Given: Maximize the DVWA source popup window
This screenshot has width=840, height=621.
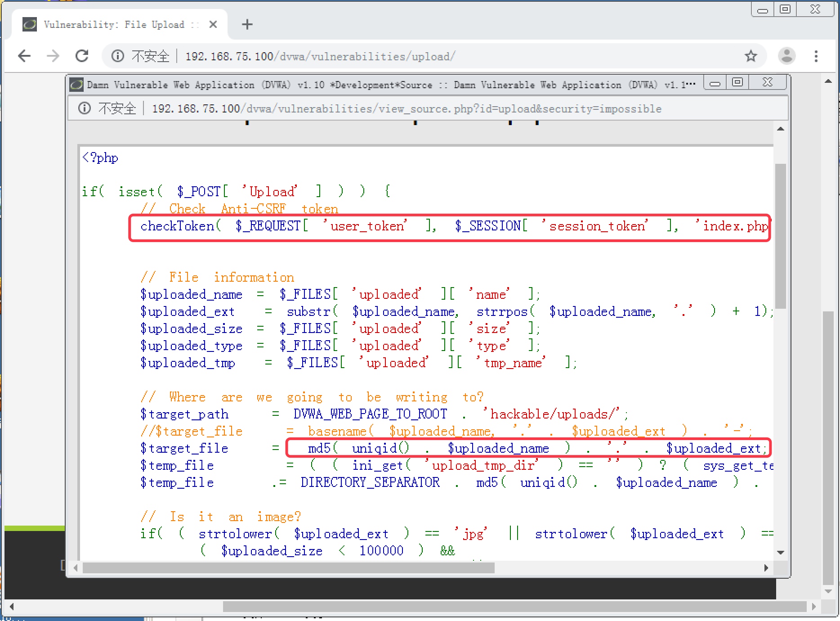Looking at the screenshot, I should 737,82.
